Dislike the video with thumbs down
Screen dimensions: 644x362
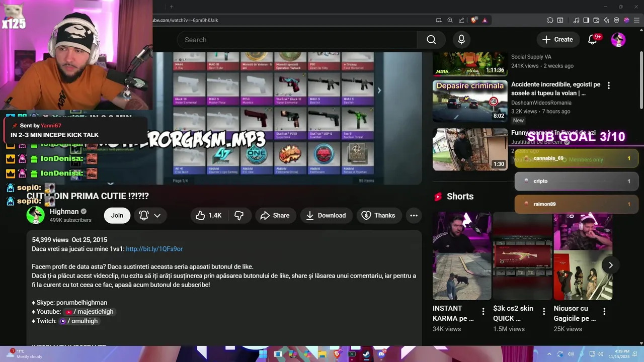click(239, 215)
